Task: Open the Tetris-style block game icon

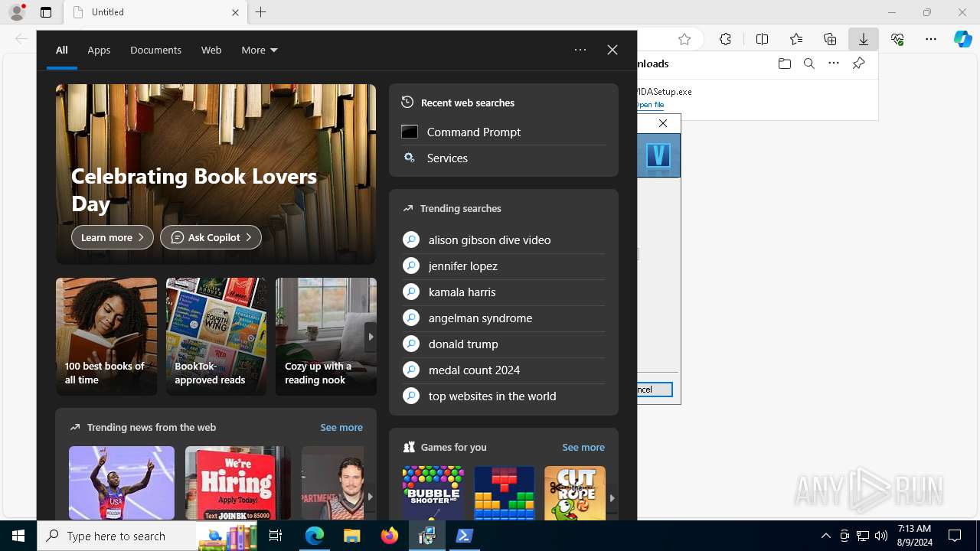Action: 505,494
